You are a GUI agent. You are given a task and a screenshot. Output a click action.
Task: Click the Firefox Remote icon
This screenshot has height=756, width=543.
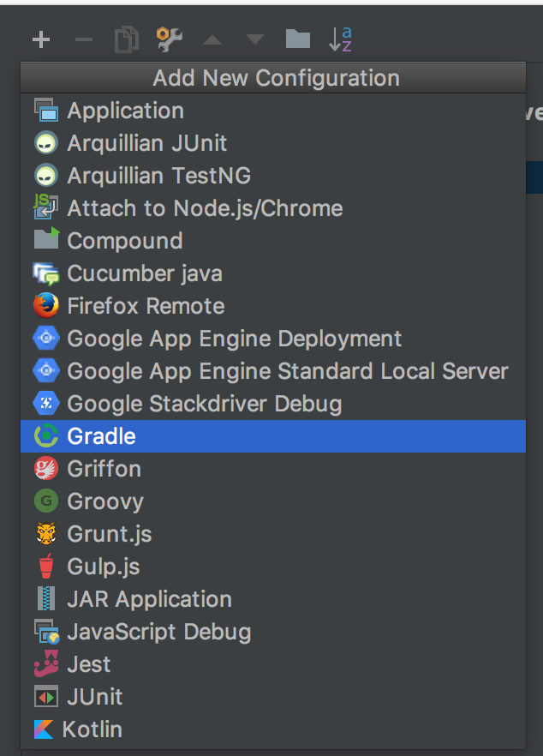[45, 306]
